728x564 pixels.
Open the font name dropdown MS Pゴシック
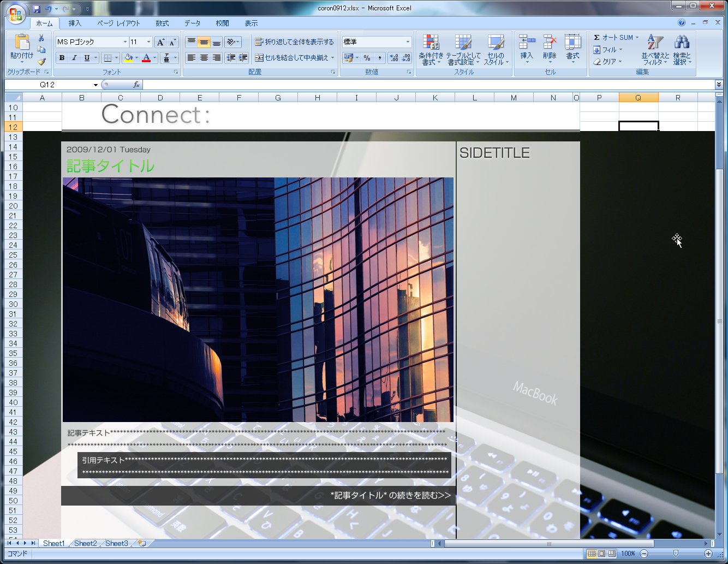coord(125,42)
